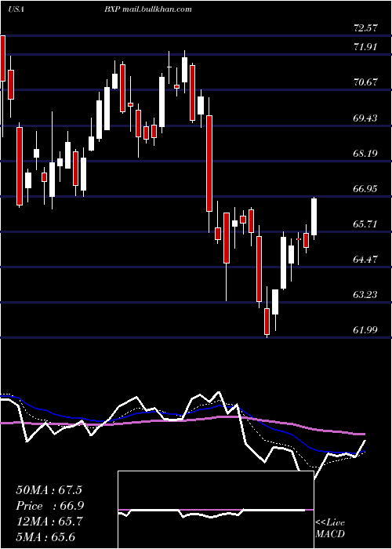The width and height of the screenshot is (392, 549).
Task: Click the BXP mail.bullkhan.com title
Action: 147,9
